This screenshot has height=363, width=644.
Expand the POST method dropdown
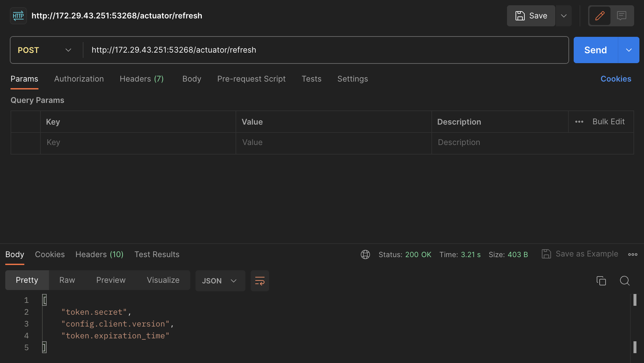(45, 50)
